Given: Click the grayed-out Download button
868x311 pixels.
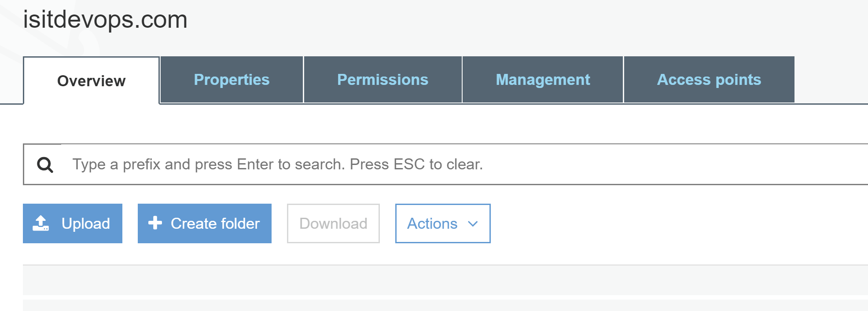Looking at the screenshot, I should [x=333, y=223].
